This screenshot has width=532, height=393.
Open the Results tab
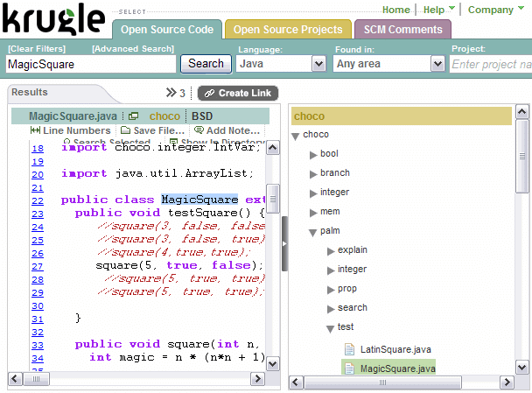point(30,92)
